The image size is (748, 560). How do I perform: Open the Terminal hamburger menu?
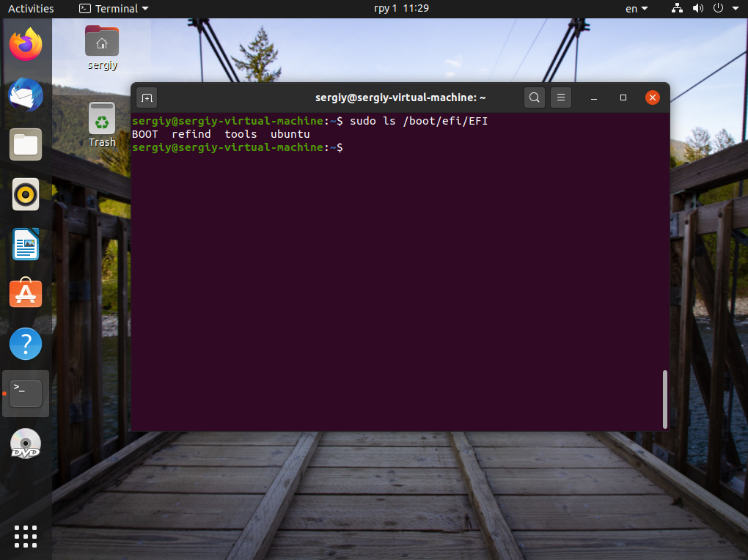pyautogui.click(x=561, y=97)
